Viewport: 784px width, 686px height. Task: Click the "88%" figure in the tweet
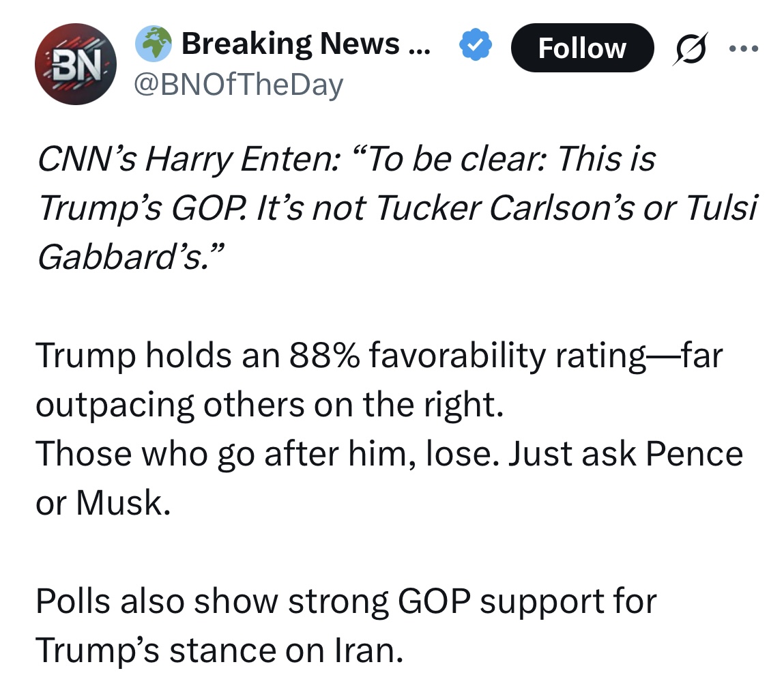pos(327,356)
